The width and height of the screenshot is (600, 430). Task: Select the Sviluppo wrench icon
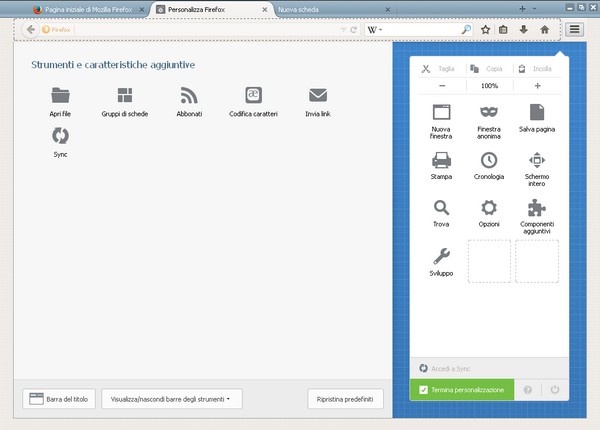click(x=441, y=256)
